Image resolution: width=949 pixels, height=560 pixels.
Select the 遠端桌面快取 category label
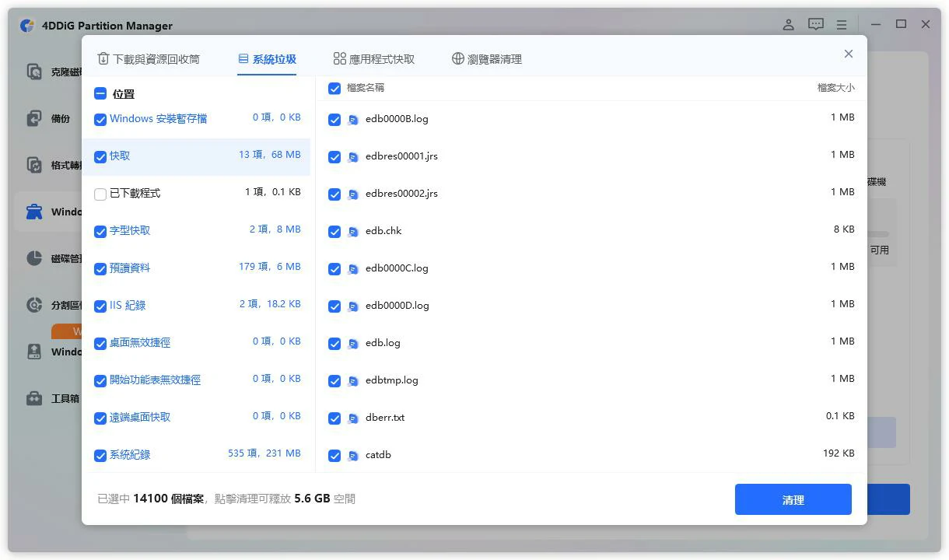pos(140,418)
